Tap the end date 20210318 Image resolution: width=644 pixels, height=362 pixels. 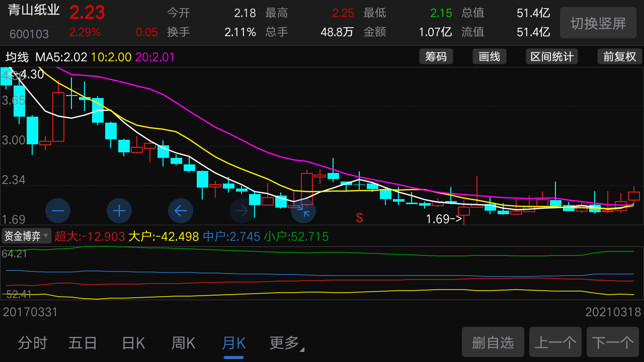click(x=613, y=312)
